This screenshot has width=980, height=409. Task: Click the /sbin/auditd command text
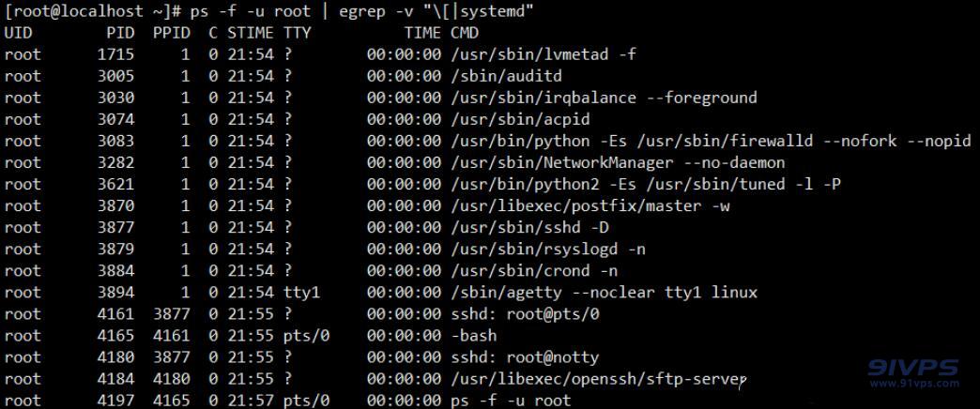506,76
